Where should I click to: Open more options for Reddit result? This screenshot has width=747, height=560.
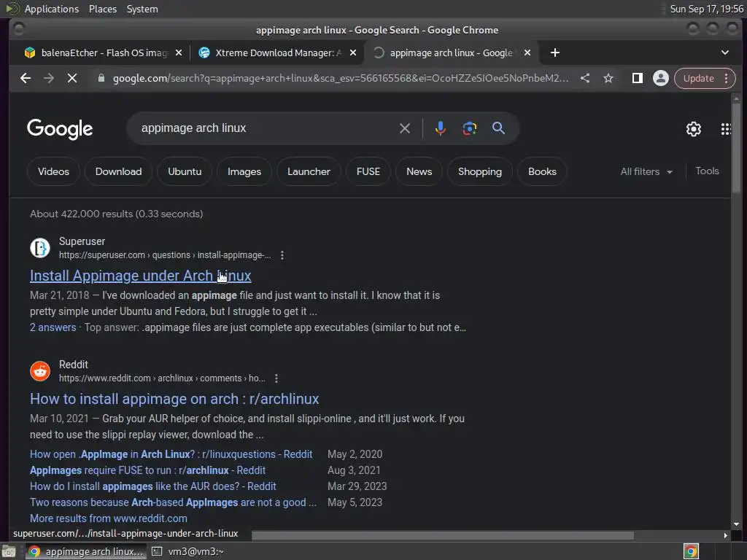pyautogui.click(x=276, y=378)
